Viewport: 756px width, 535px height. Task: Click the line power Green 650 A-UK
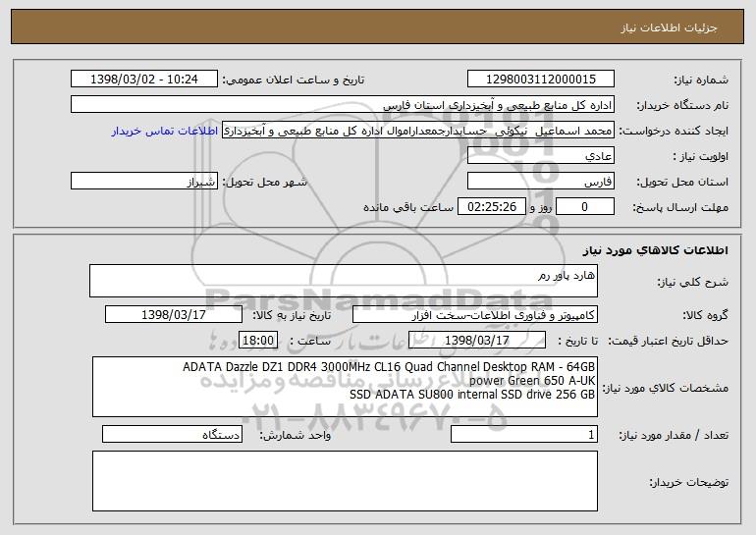[532, 381]
